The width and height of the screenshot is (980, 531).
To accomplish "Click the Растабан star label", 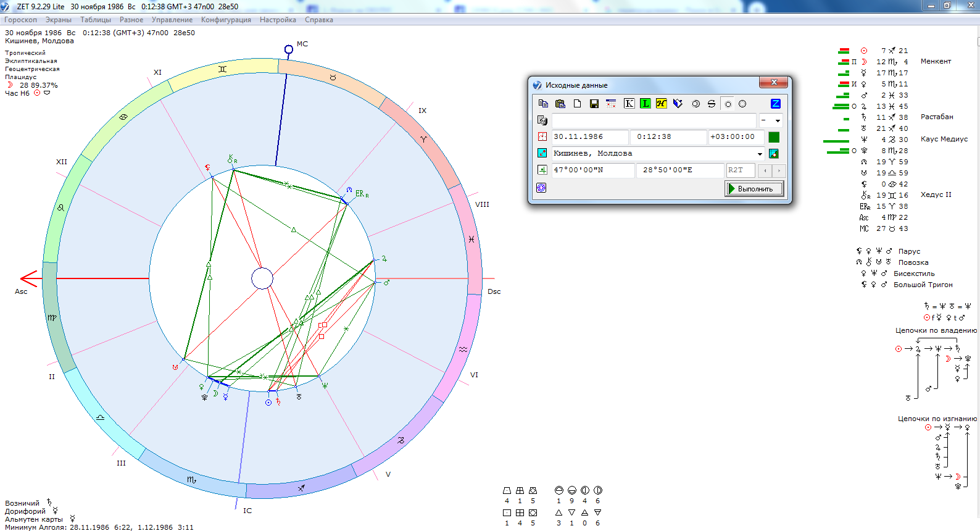I will tap(937, 117).
